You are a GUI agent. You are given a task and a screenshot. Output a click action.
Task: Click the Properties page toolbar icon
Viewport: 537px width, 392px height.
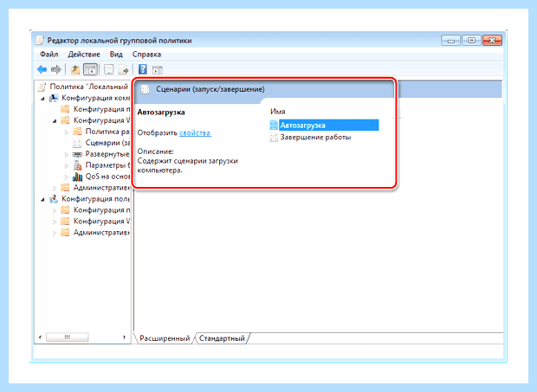[x=108, y=70]
